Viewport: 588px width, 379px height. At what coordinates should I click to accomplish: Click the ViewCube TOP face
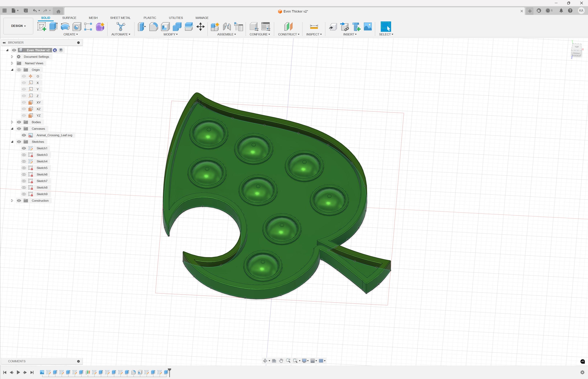coord(577,47)
